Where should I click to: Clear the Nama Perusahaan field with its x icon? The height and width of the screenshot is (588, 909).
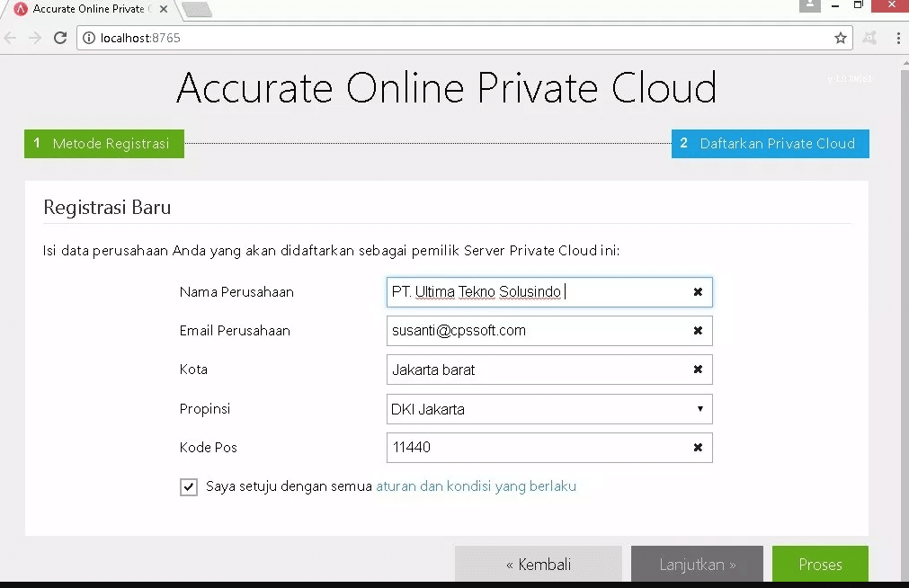pos(699,291)
